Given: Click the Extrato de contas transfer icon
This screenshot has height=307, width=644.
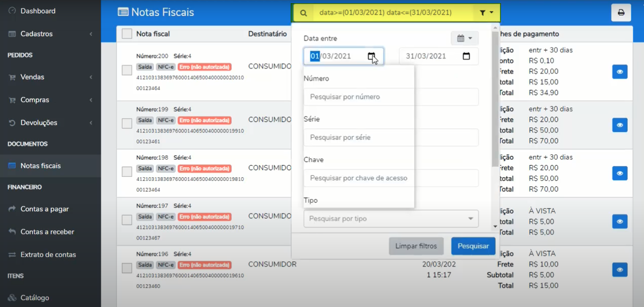Looking at the screenshot, I should [12, 254].
